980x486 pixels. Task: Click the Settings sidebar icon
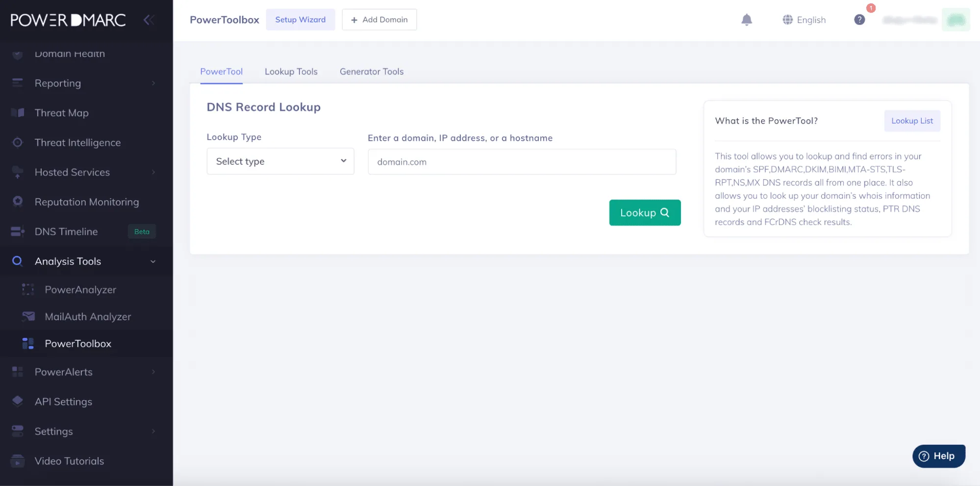[18, 431]
